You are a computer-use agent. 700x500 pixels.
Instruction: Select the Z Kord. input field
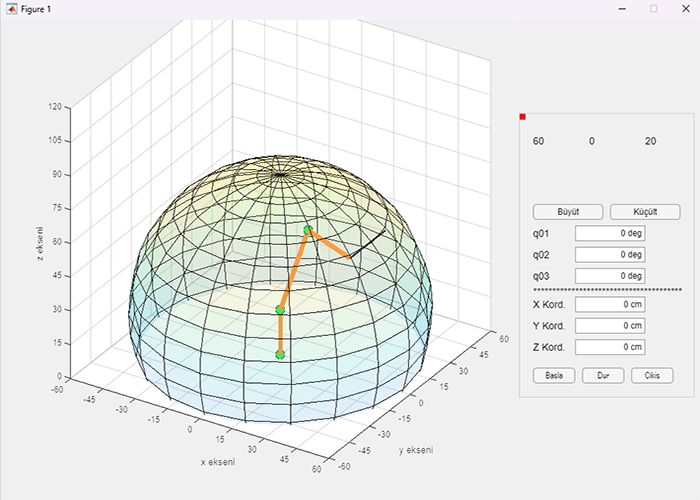(x=610, y=347)
